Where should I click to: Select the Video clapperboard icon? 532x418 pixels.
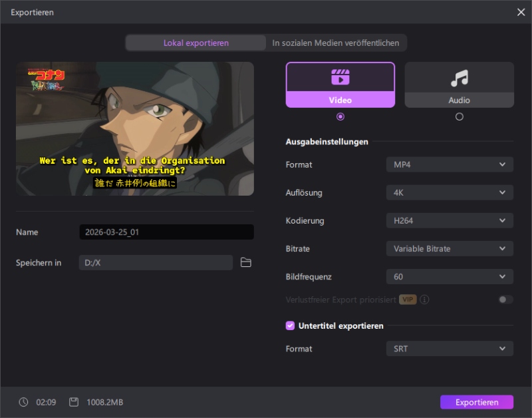[340, 77]
